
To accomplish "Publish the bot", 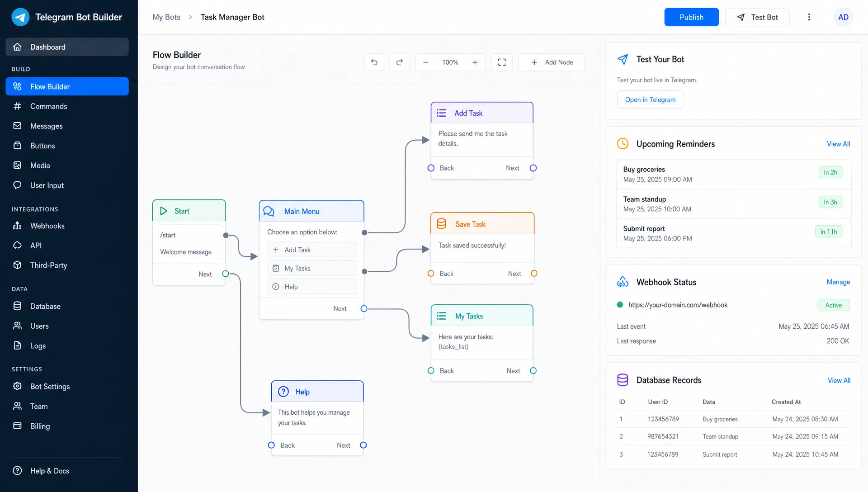I will [x=691, y=17].
